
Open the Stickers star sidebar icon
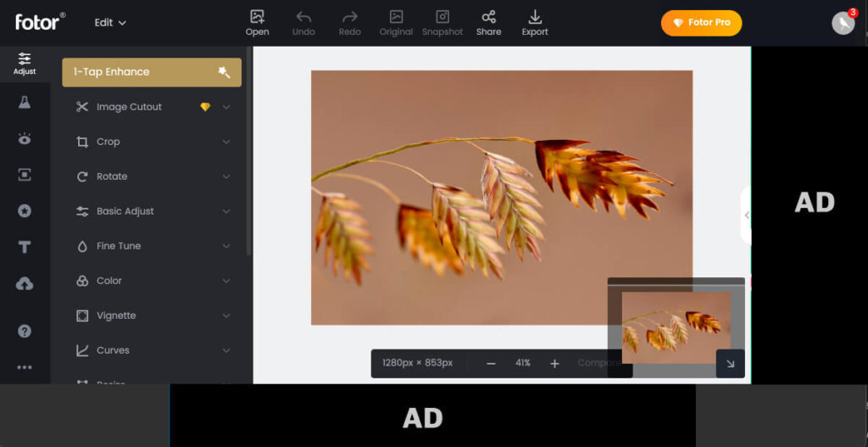coord(25,211)
